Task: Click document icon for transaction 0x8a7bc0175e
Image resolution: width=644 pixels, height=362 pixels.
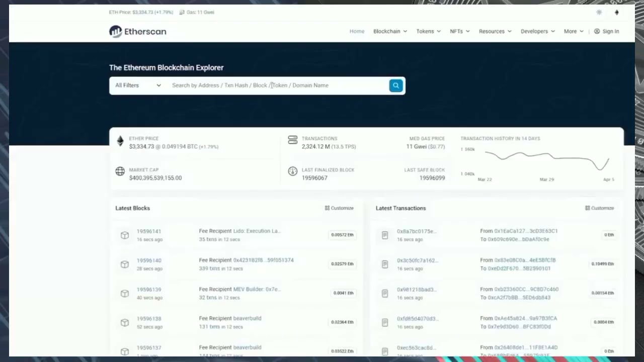Action: tap(385, 235)
